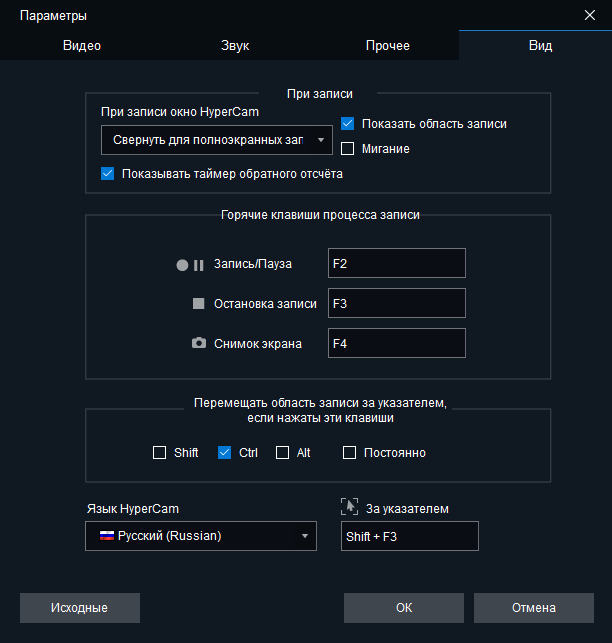This screenshot has width=612, height=643.
Task: Click the record/pause icon
Action: [190, 265]
